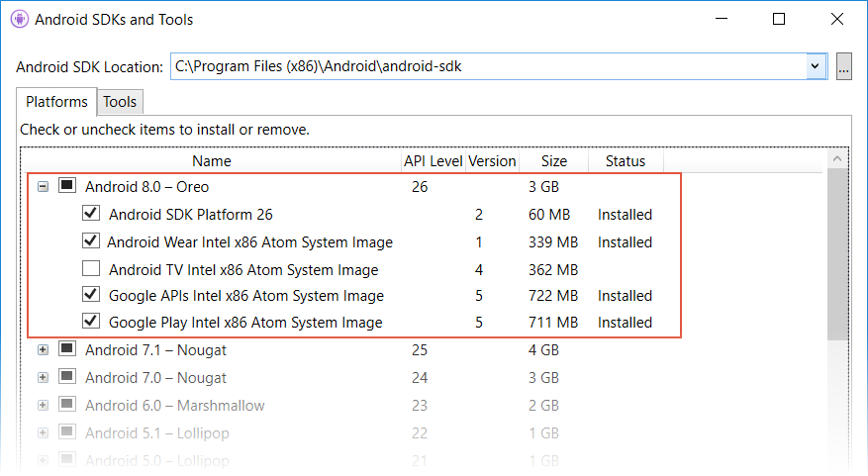Screen dimensions: 868x476
Task: Sort by the Name column header
Action: pyautogui.click(x=212, y=161)
